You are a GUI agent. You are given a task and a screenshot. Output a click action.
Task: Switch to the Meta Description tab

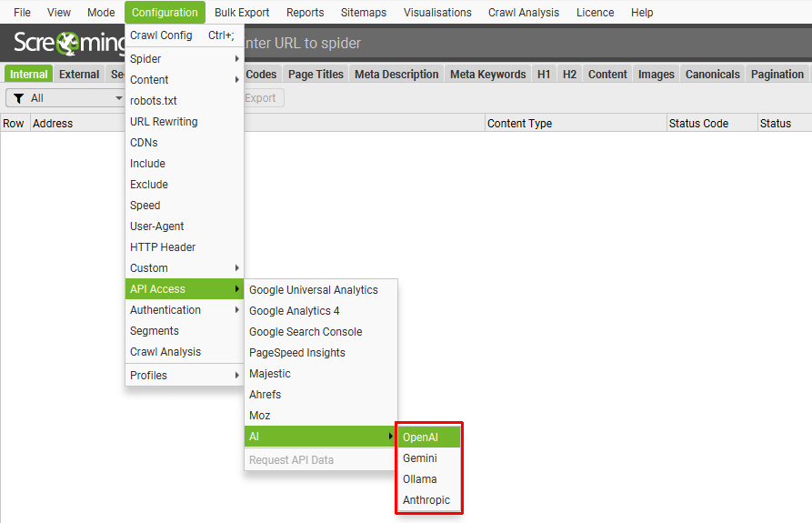pyautogui.click(x=396, y=74)
